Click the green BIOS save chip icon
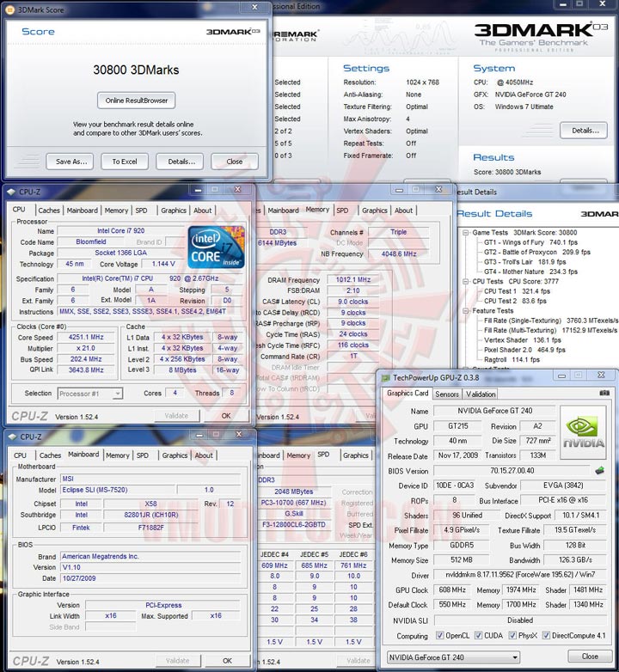Viewport: 619px width, 672px height. [x=600, y=471]
